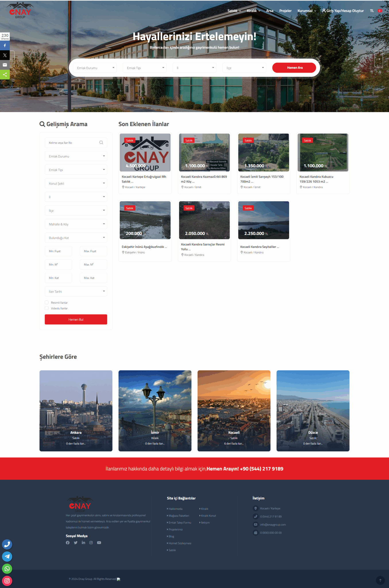Expand sidebar Emlak Durumu dropdown
The image size is (389, 588).
coord(76,156)
